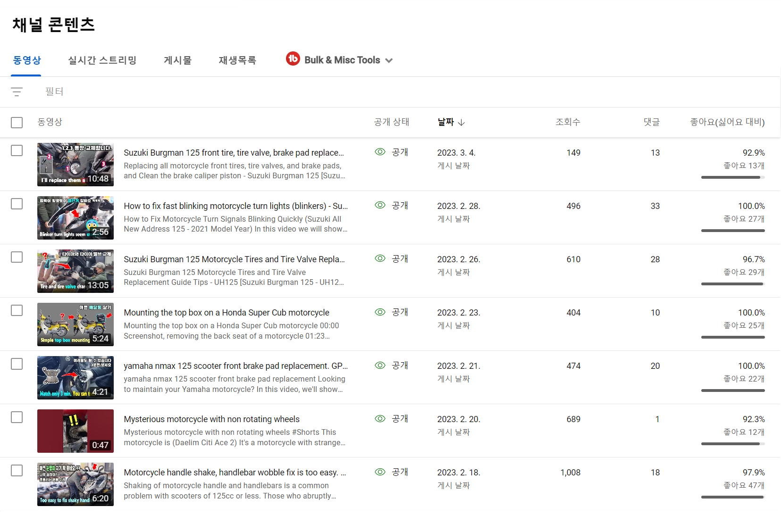Click the 좋아요 47개 likes text

tap(744, 485)
